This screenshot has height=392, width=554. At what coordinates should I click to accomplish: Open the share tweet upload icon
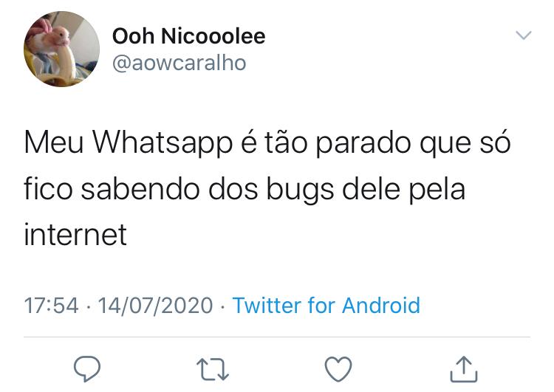coord(464,369)
